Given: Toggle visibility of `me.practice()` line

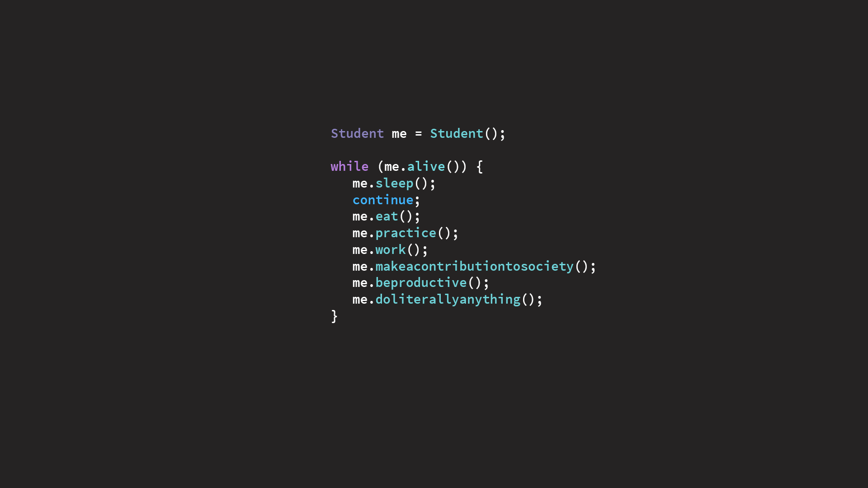Looking at the screenshot, I should coord(406,232).
